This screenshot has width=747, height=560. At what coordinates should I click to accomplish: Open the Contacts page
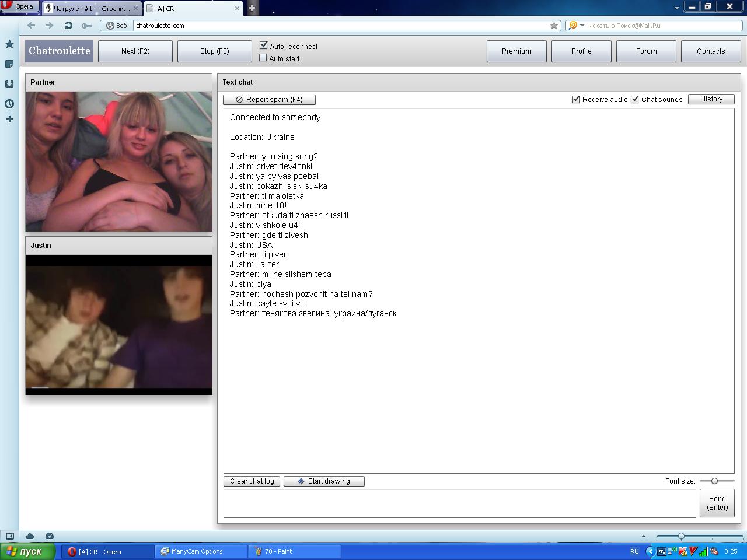pos(711,51)
